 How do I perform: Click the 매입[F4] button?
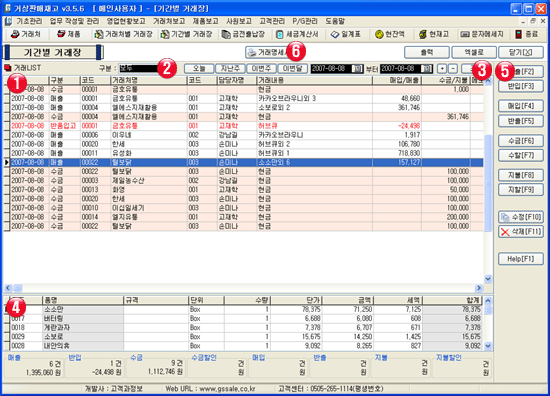pos(521,106)
